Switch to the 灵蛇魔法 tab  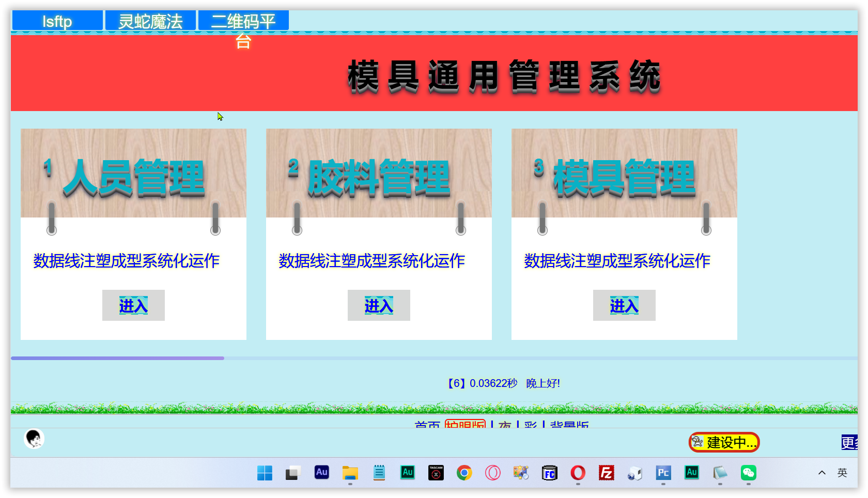pos(150,21)
